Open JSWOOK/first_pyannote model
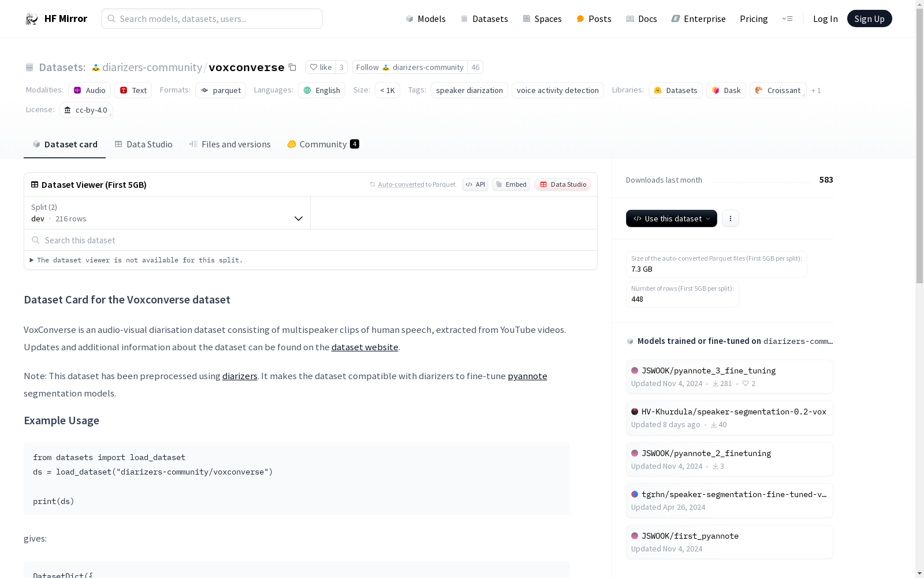 [x=729, y=542]
